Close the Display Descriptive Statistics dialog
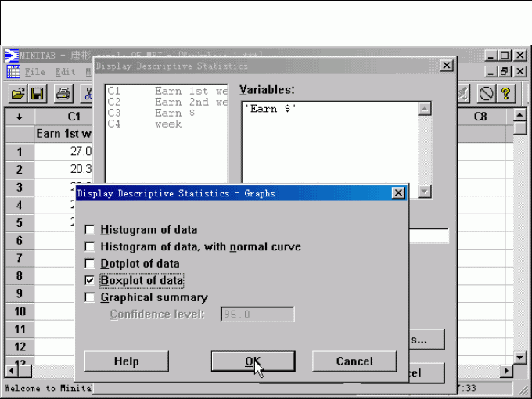The width and height of the screenshot is (532, 399). point(445,66)
